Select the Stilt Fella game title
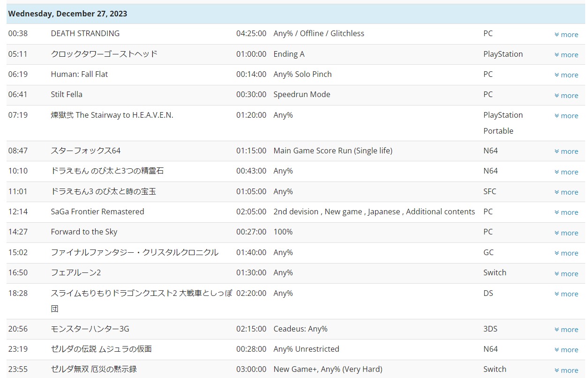This screenshot has height=378, width=588. (x=67, y=94)
